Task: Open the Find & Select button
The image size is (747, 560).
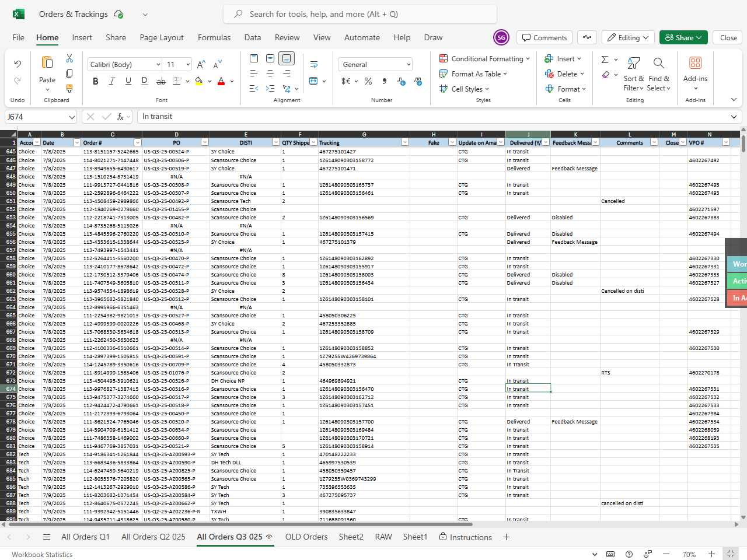Action: coord(659,74)
